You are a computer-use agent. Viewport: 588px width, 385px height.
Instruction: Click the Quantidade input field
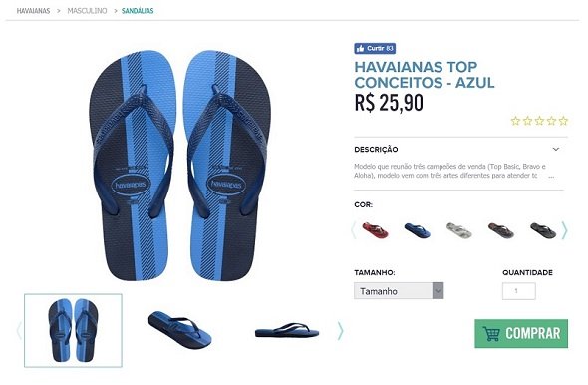pyautogui.click(x=518, y=291)
